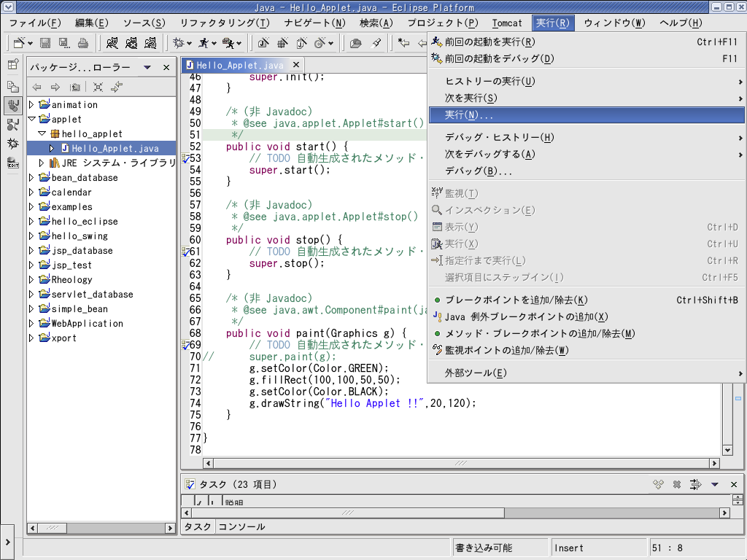Image resolution: width=747 pixels, height=560 pixels.
Task: Select the Java perspective icon in the left bar
Action: pyautogui.click(x=13, y=105)
